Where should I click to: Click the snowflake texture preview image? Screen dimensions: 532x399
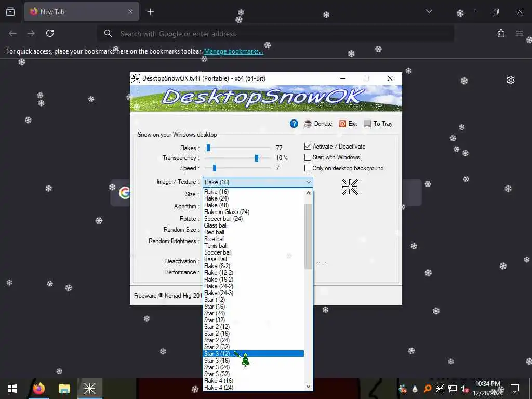tap(350, 187)
